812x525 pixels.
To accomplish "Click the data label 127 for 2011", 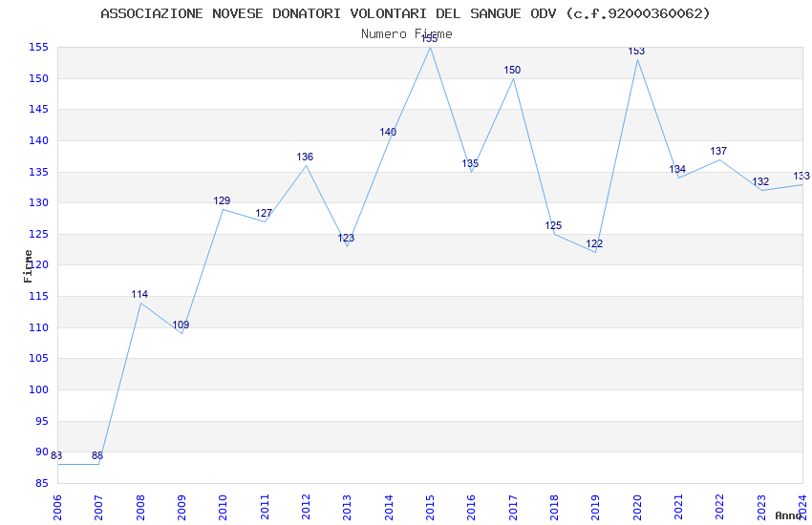I will pos(264,213).
